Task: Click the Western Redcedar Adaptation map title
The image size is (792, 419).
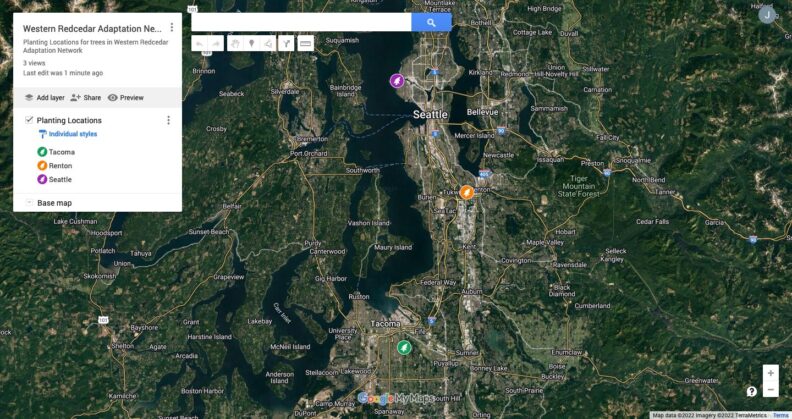Action: (x=92, y=29)
